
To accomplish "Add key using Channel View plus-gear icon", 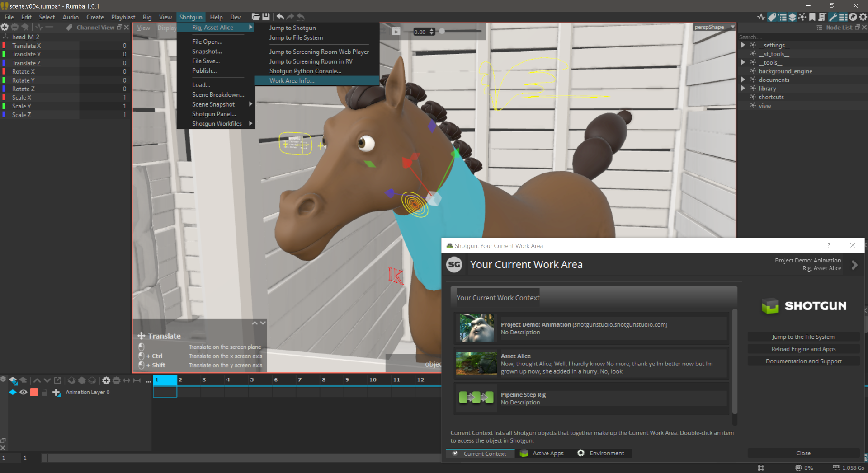I will click(5, 27).
